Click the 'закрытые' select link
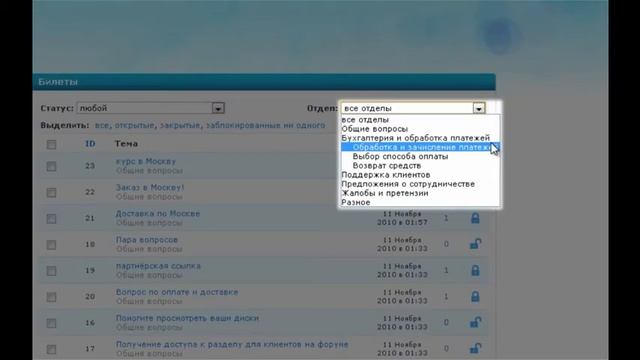The image size is (640, 360). [180, 125]
